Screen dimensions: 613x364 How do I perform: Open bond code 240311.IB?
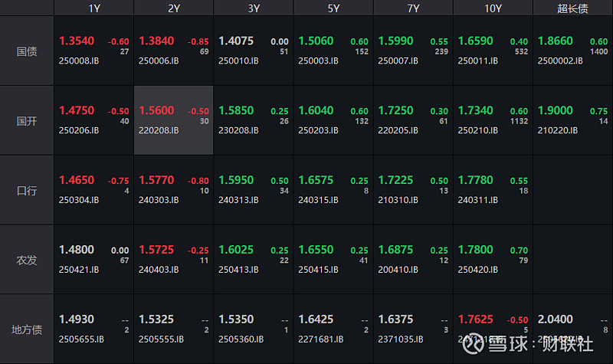pyautogui.click(x=477, y=200)
